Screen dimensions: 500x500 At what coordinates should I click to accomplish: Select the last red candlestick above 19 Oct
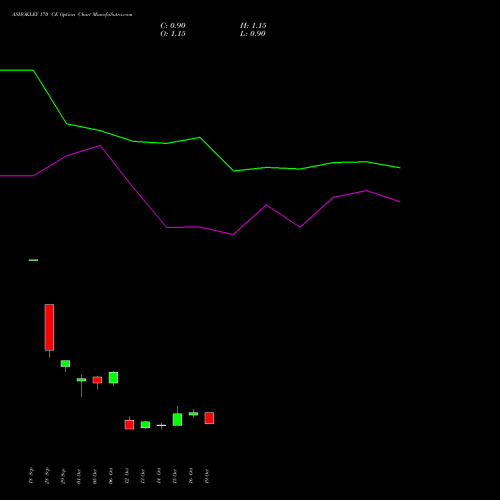point(209,418)
